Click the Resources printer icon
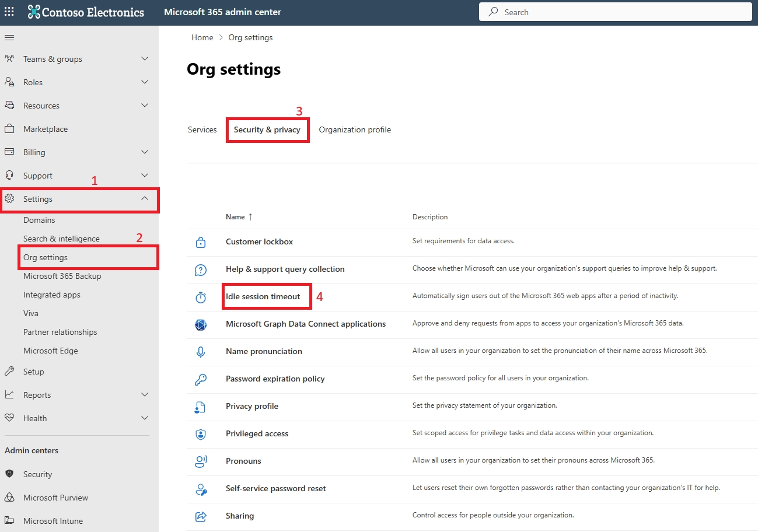 (x=9, y=106)
